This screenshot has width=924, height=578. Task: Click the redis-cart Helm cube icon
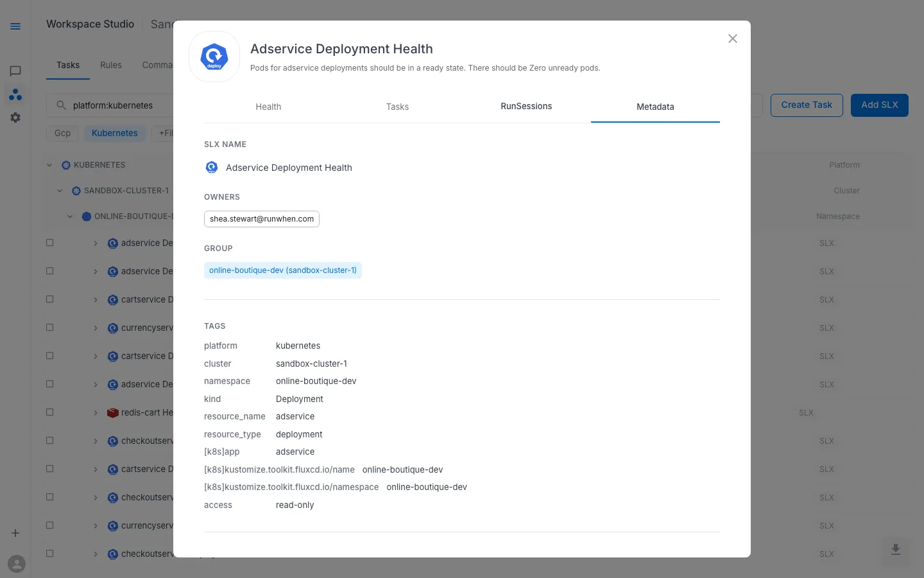tap(113, 412)
